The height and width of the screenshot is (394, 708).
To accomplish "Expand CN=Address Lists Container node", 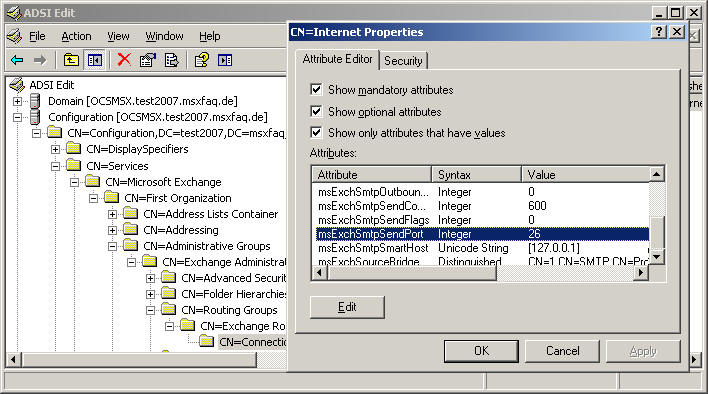I will [x=112, y=214].
